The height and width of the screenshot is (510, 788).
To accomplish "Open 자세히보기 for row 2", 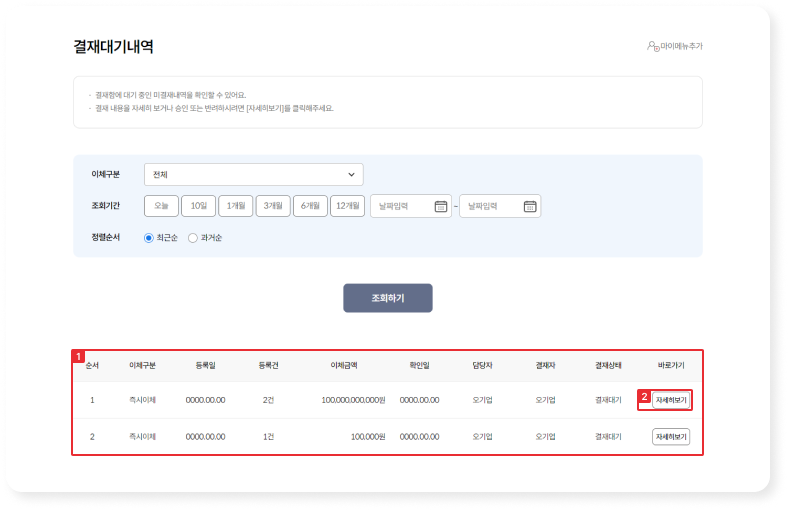I will click(x=671, y=437).
